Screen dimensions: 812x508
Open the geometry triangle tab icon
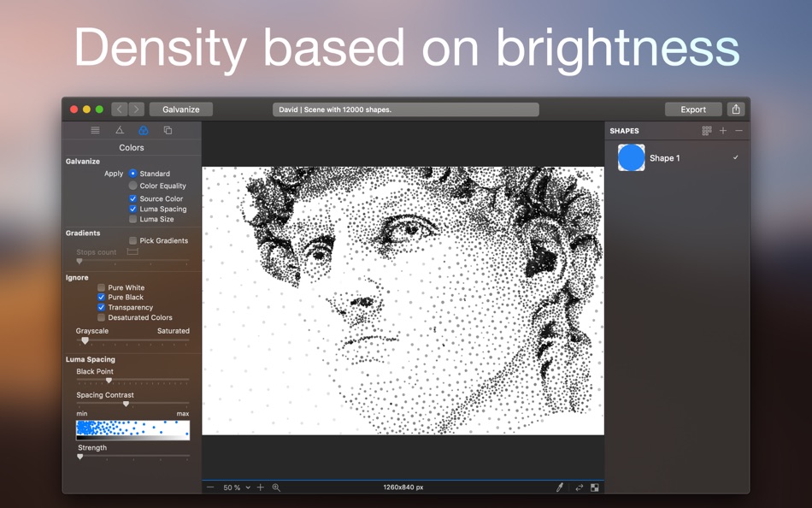(x=120, y=131)
